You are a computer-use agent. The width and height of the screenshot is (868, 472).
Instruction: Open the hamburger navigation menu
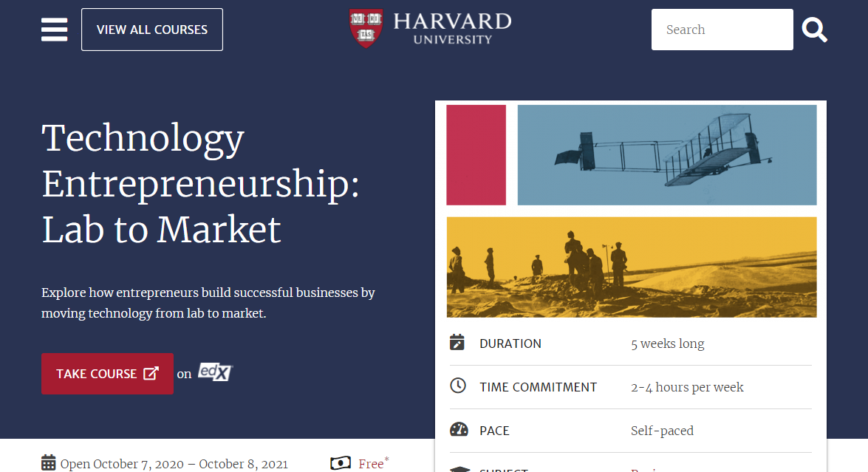(x=54, y=29)
